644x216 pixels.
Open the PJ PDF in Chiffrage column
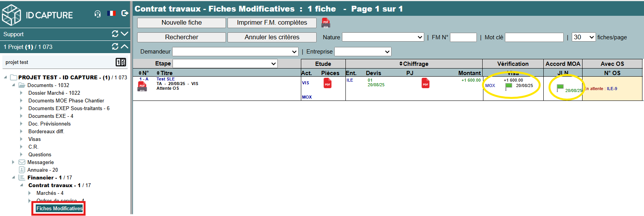click(425, 84)
